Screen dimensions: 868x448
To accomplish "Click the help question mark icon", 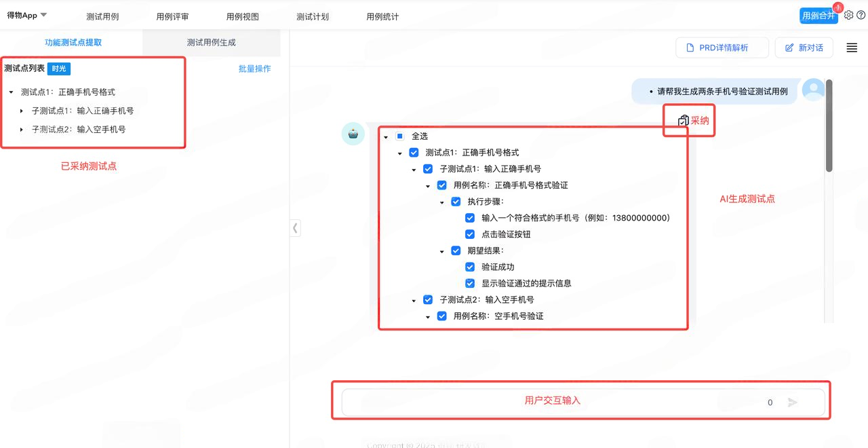I will tap(861, 15).
